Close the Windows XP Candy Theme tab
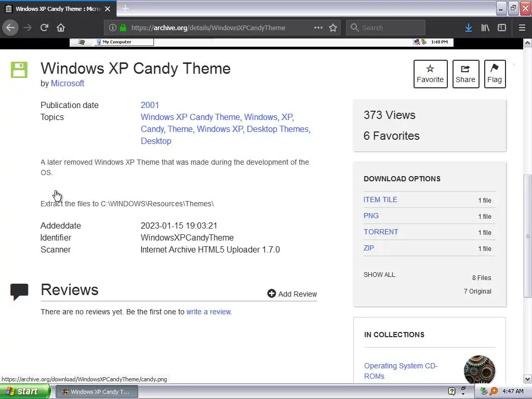532x399 pixels. (108, 9)
